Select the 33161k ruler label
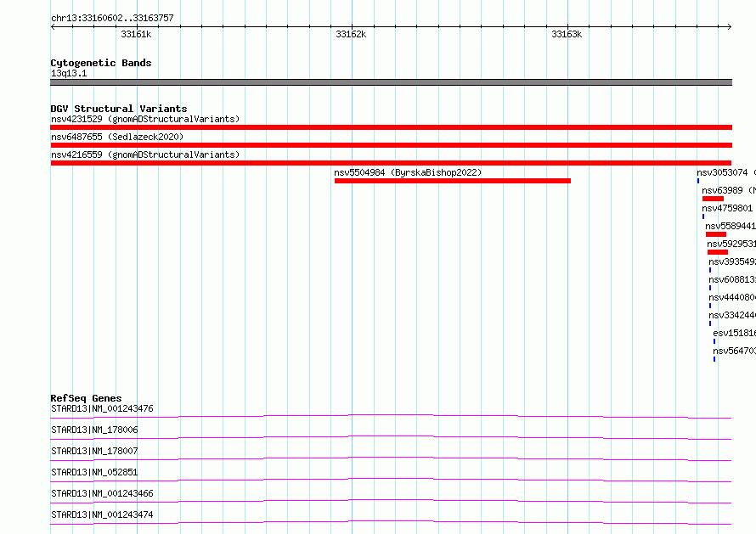Image resolution: width=756 pixels, height=534 pixels. coord(136,34)
